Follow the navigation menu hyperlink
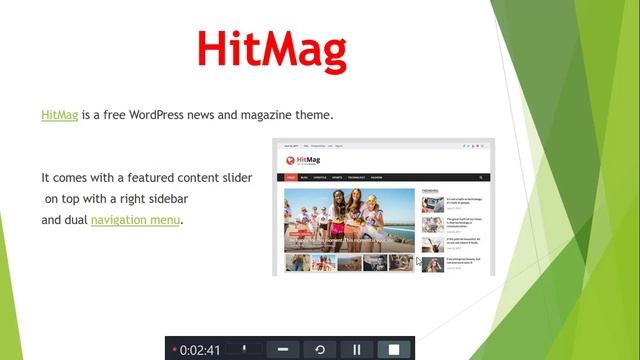Image resolution: width=640 pixels, height=360 pixels. tap(135, 220)
